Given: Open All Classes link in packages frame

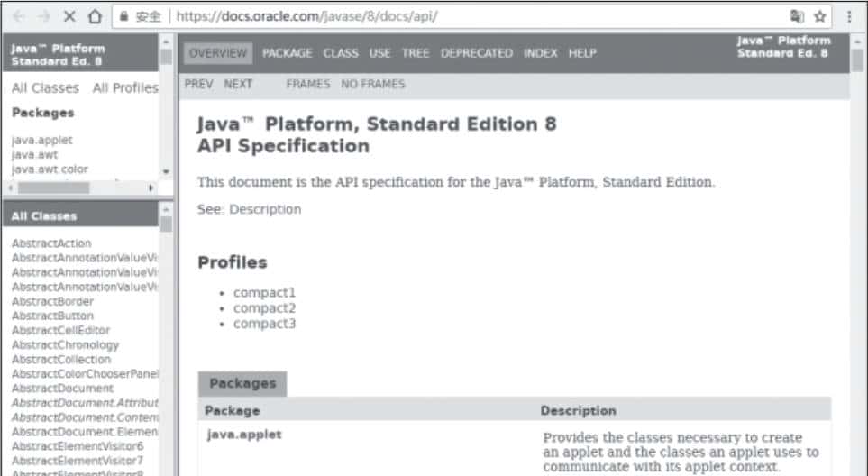Looking at the screenshot, I should tap(45, 88).
